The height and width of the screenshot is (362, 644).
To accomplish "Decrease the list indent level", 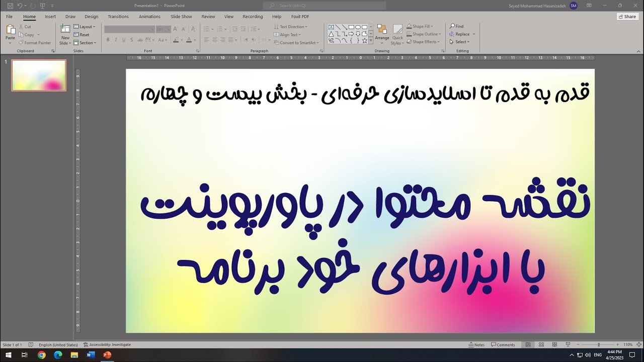I will click(x=234, y=29).
